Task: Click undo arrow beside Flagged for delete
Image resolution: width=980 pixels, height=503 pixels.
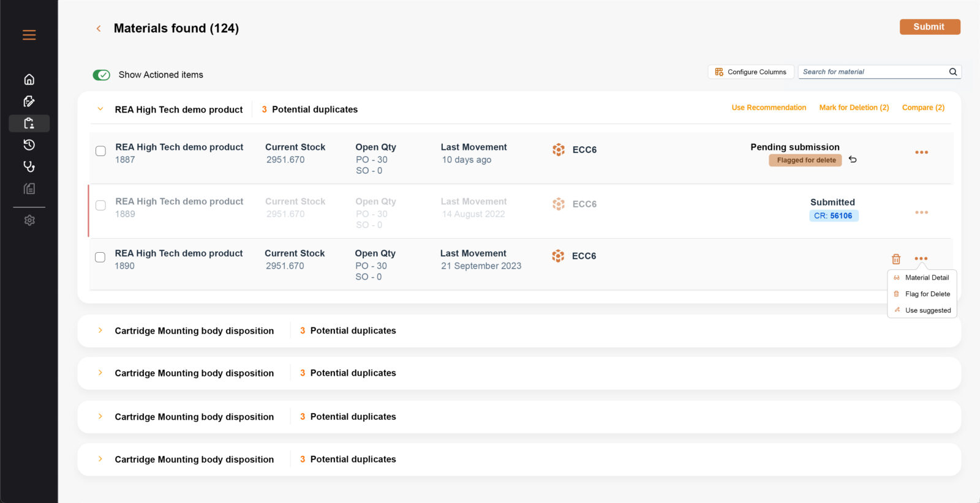Action: tap(853, 160)
